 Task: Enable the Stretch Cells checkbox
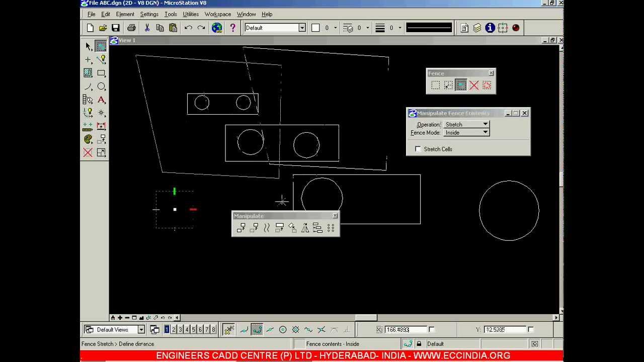coord(418,149)
